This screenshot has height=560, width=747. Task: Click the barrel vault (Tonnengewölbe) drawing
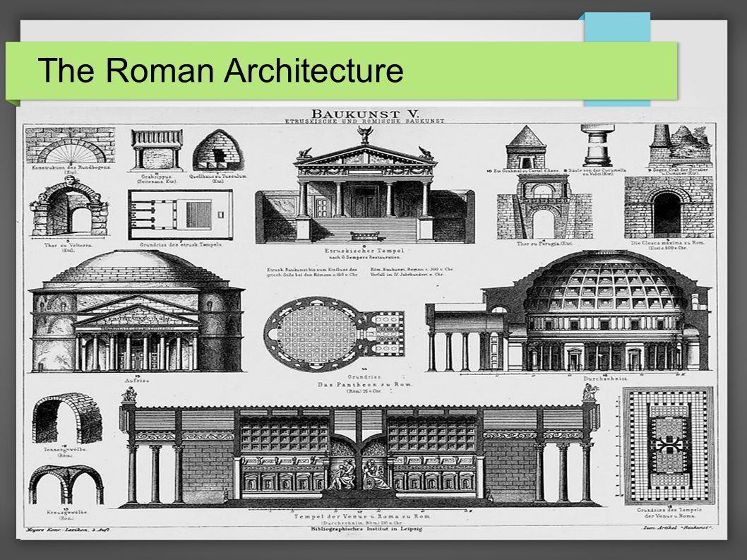click(x=66, y=419)
